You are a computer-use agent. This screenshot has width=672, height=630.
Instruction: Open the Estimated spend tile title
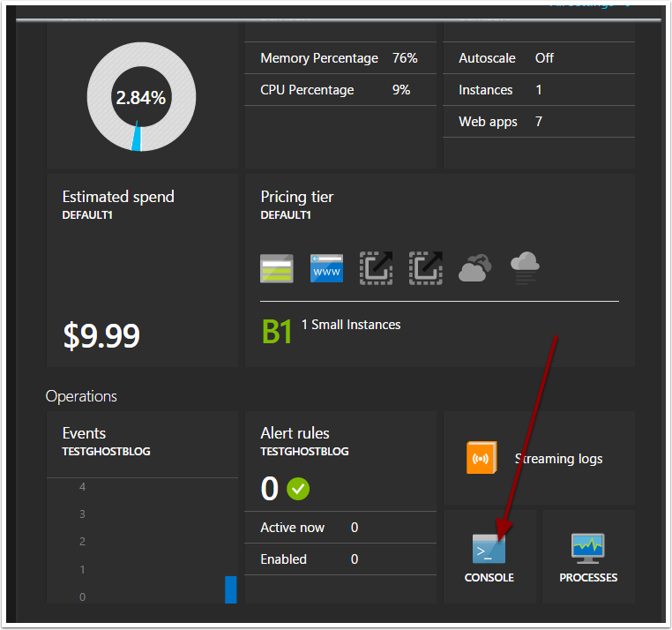[118, 197]
